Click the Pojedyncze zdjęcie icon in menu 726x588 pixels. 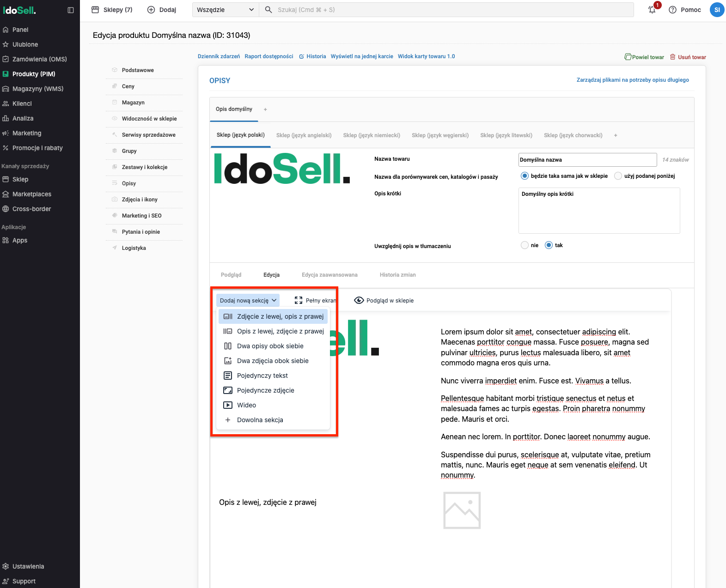click(228, 390)
